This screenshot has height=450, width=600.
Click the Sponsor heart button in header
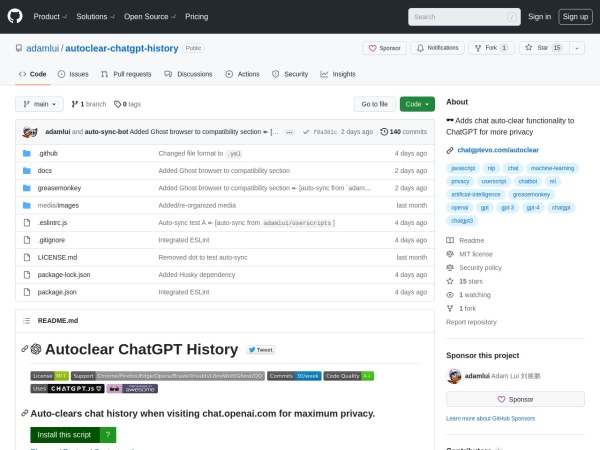385,48
